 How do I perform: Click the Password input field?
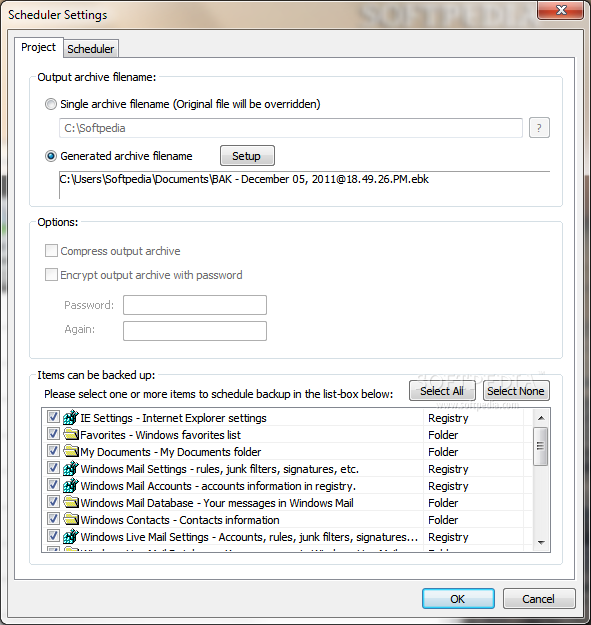click(x=195, y=305)
